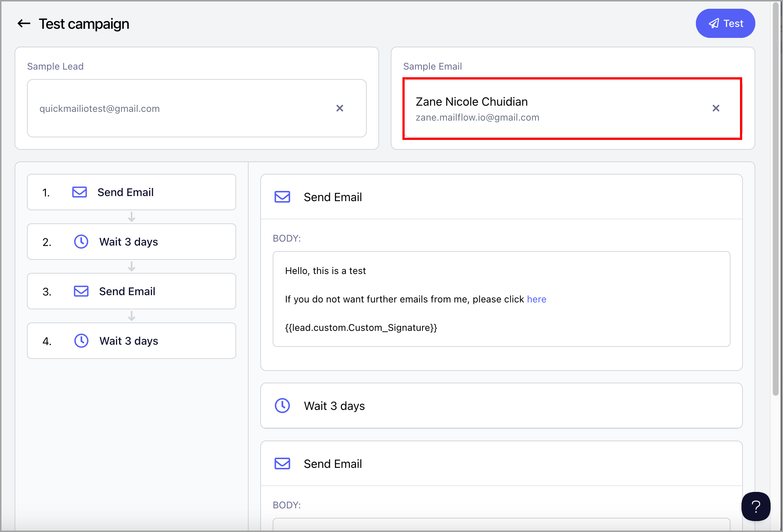Click the Test campaign title
Screen dimensions: 783x532
[x=84, y=24]
